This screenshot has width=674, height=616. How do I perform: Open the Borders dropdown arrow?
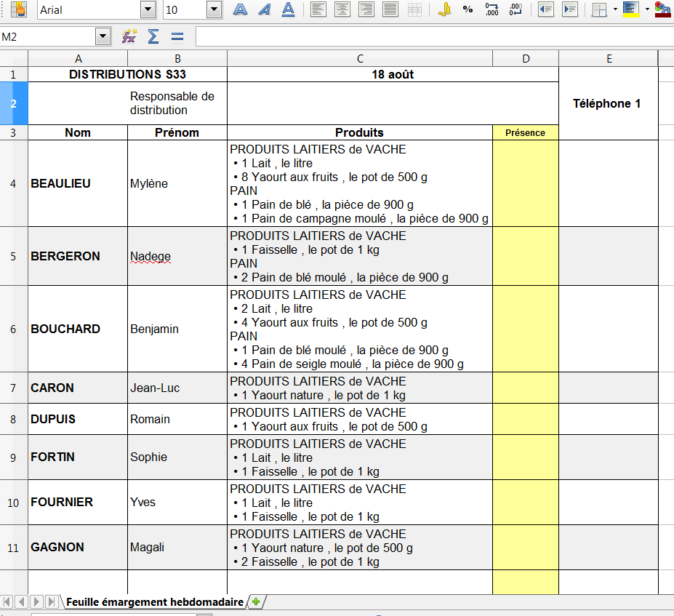[x=615, y=9]
